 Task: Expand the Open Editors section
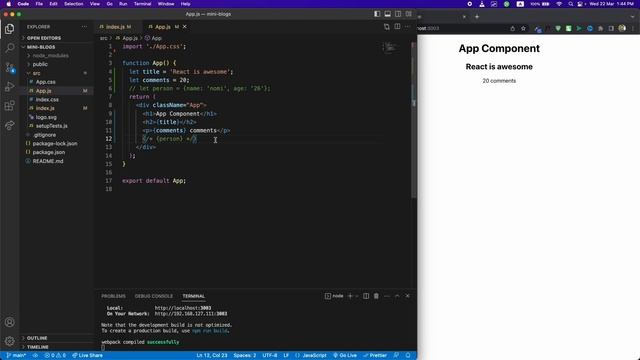(x=44, y=38)
